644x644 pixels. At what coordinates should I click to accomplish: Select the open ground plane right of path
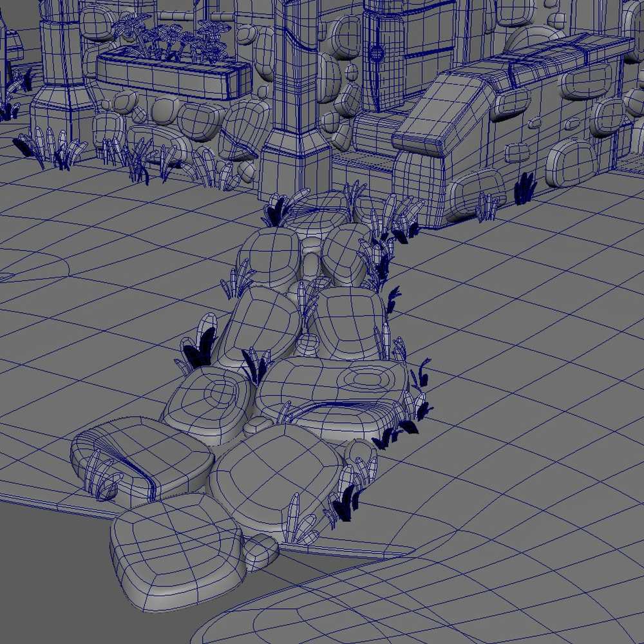point(528,335)
